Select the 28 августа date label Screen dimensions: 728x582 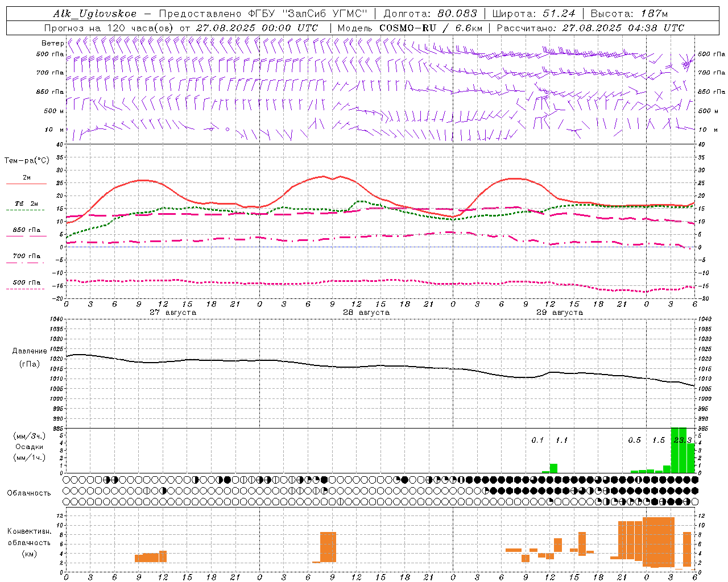tap(366, 313)
